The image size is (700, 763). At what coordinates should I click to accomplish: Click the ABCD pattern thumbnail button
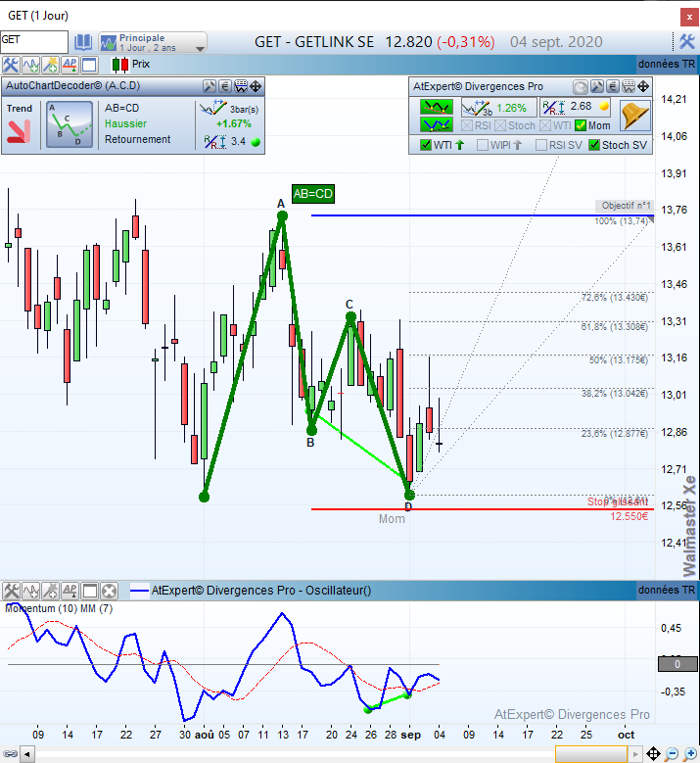(x=70, y=124)
